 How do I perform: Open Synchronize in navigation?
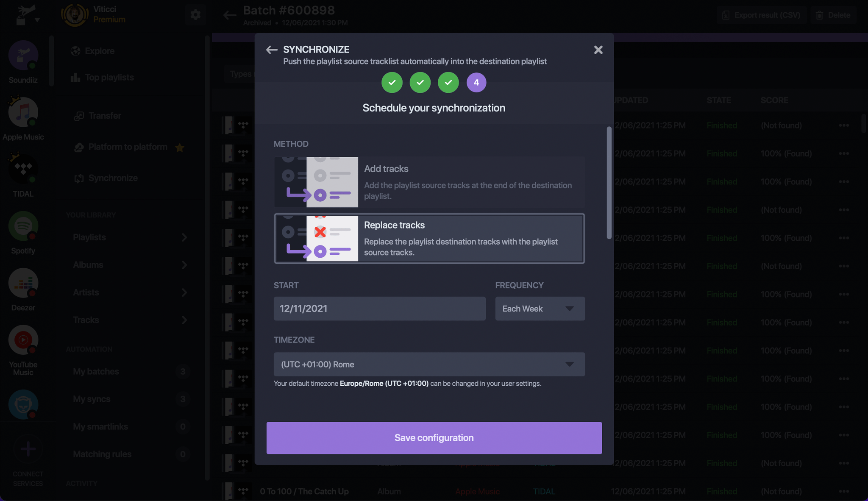(106, 178)
